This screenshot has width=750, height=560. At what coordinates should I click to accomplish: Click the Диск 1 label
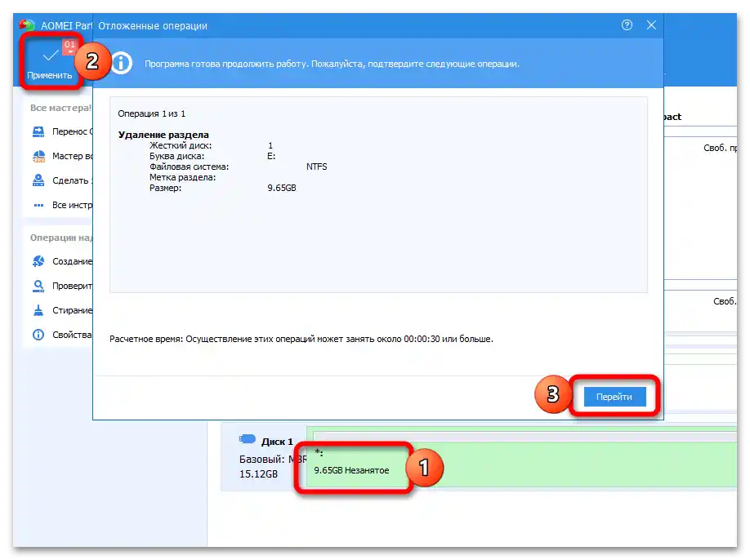277,442
